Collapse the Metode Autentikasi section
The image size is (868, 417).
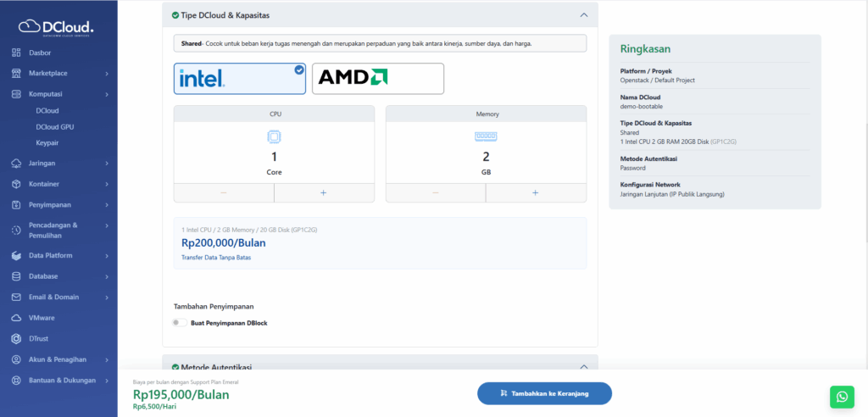click(583, 367)
